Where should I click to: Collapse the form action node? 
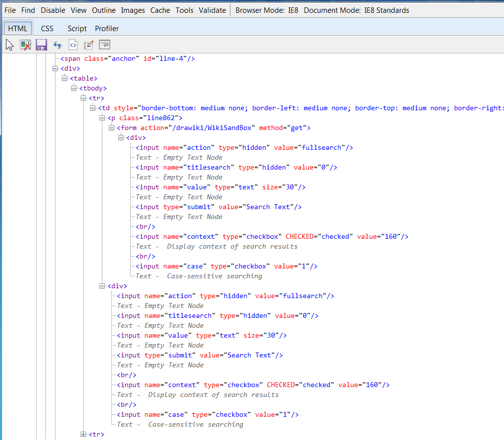click(x=111, y=128)
